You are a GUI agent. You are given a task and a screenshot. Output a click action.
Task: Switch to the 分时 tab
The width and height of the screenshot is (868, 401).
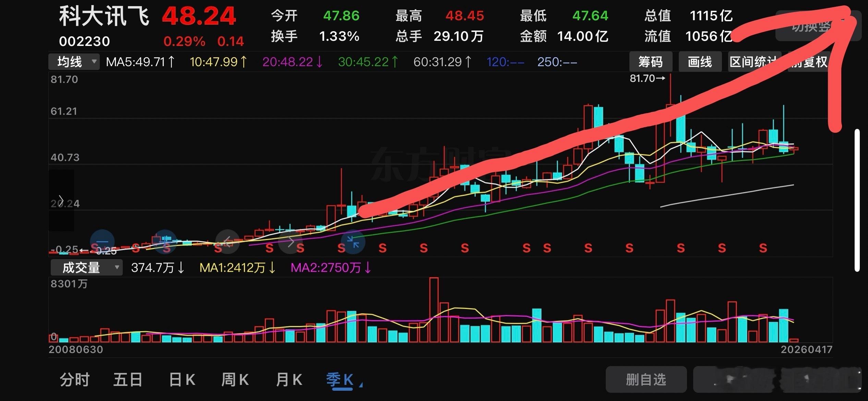pos(75,380)
